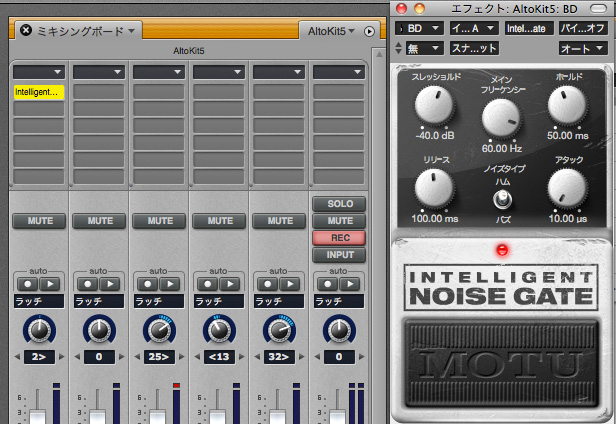
Task: Click the 32> pan value field
Action: click(x=279, y=357)
